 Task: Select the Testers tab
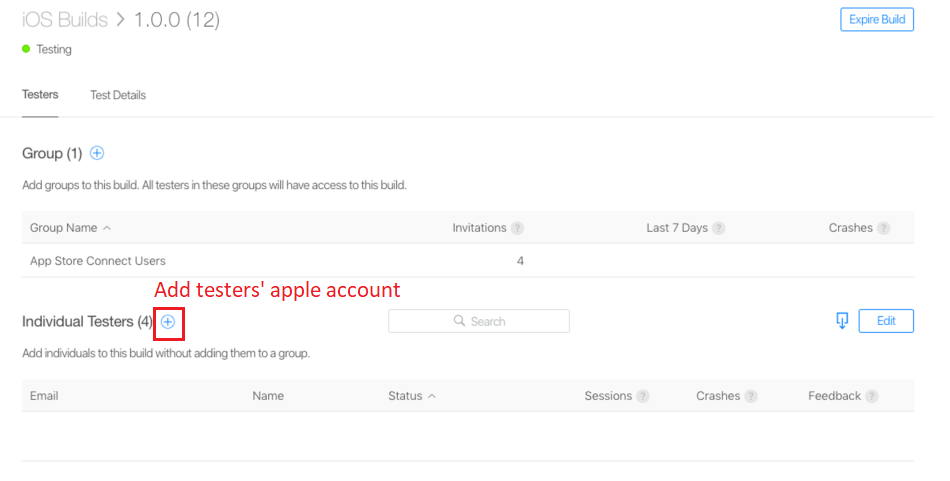click(40, 95)
